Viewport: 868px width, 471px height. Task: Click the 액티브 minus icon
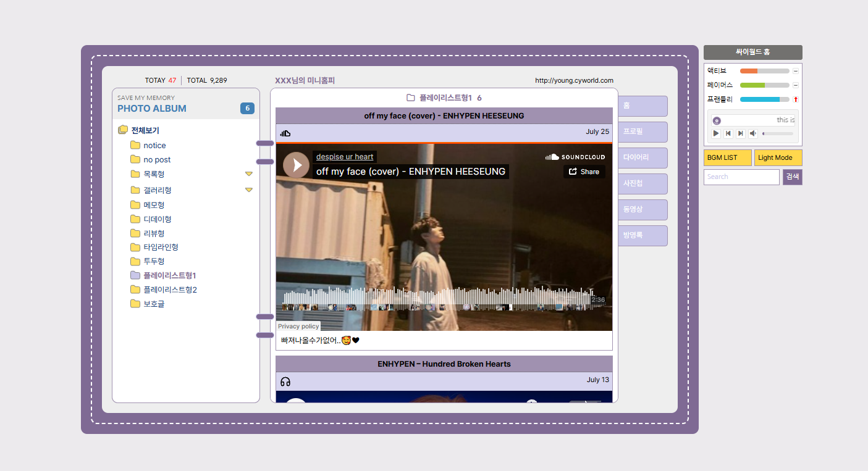click(x=796, y=71)
